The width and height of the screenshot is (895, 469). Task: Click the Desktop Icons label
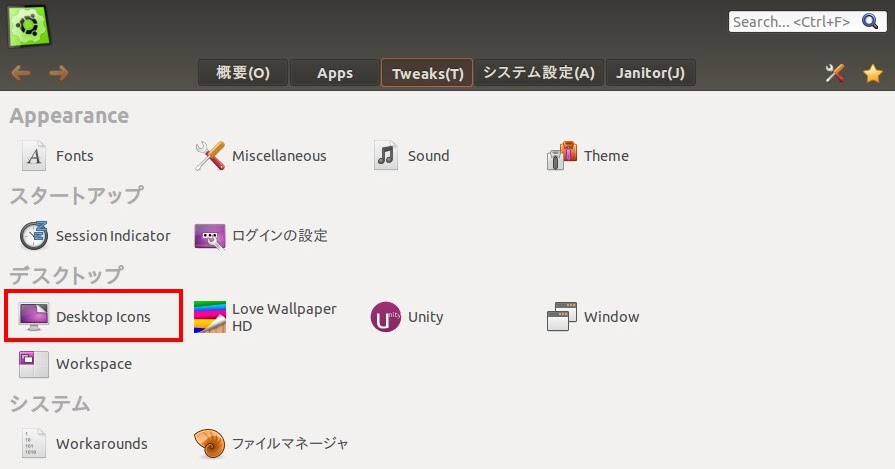tap(103, 317)
